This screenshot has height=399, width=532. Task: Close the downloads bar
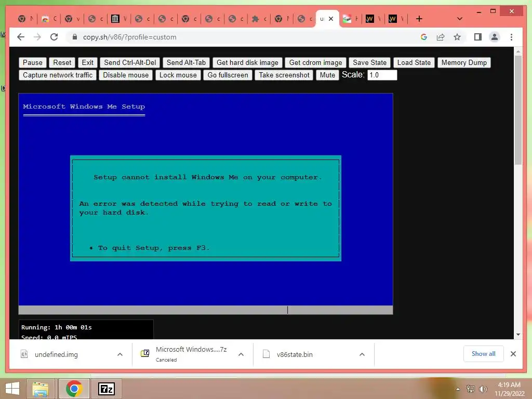pos(513,354)
